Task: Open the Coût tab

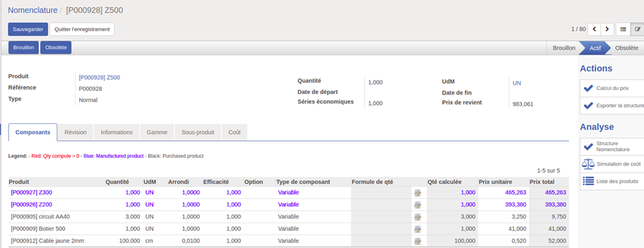Action: 234,132
